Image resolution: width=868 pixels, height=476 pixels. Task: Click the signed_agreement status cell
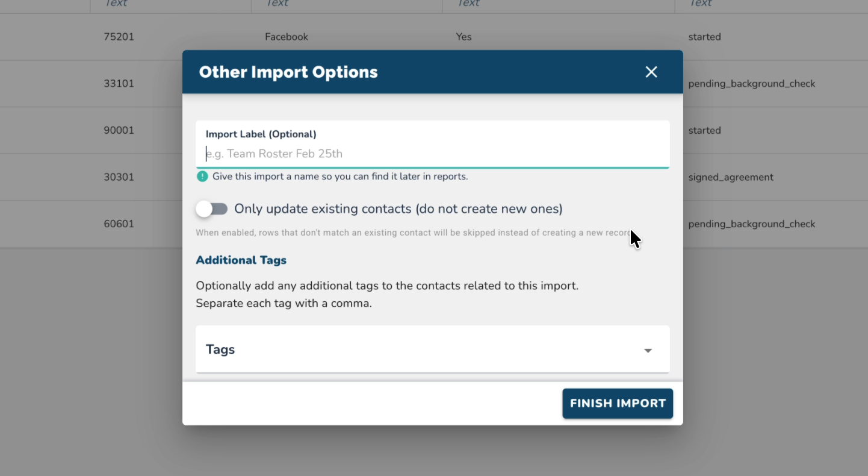[x=731, y=177]
